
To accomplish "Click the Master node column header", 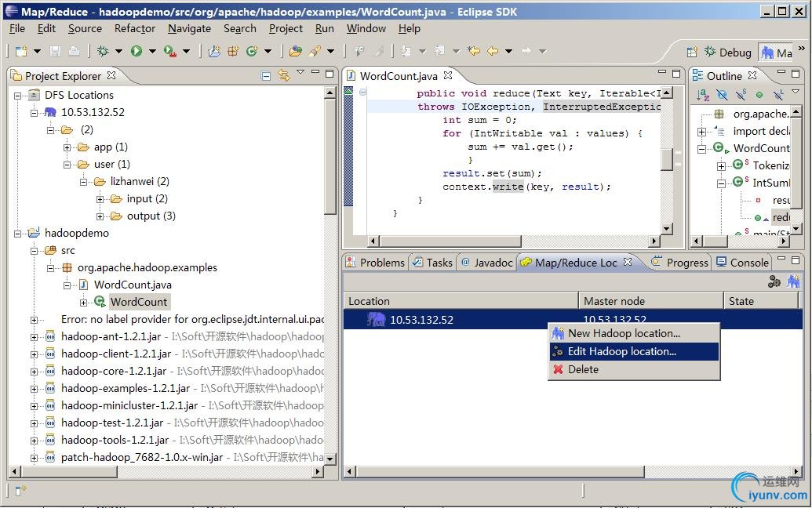I will [651, 301].
